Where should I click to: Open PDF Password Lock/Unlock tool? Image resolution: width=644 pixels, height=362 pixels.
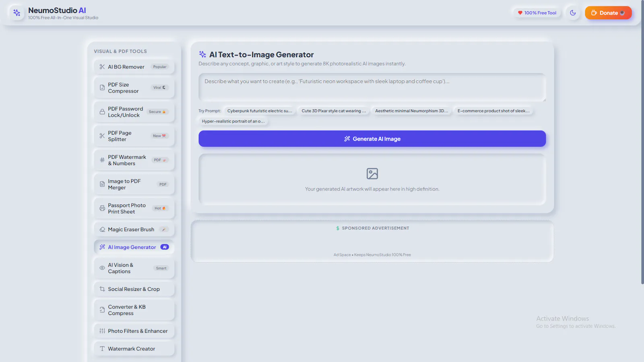coord(134,112)
